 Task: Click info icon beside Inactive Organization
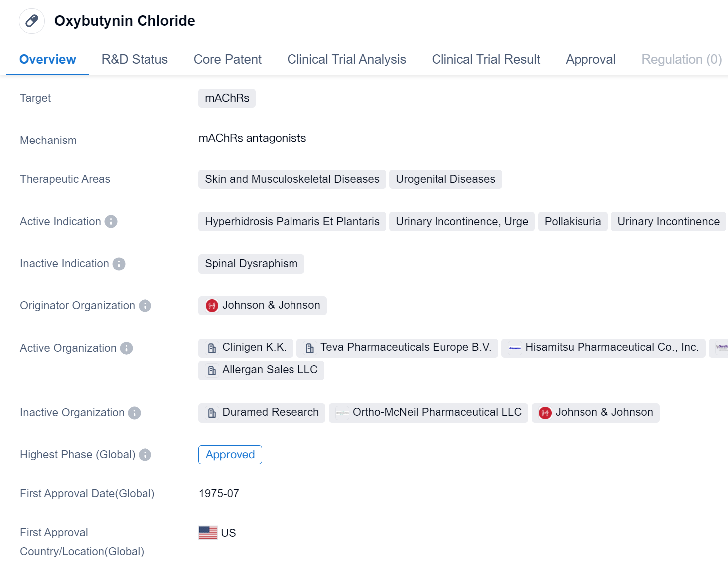pyautogui.click(x=135, y=413)
